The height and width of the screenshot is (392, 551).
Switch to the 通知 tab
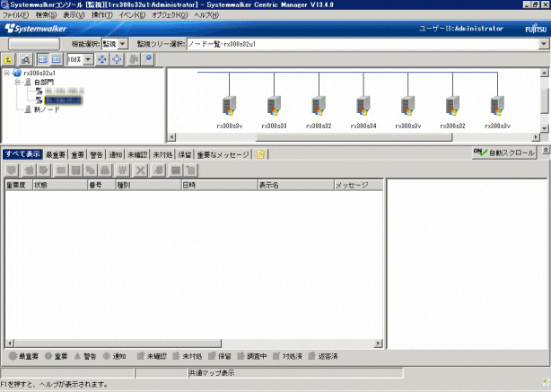pyautogui.click(x=115, y=154)
